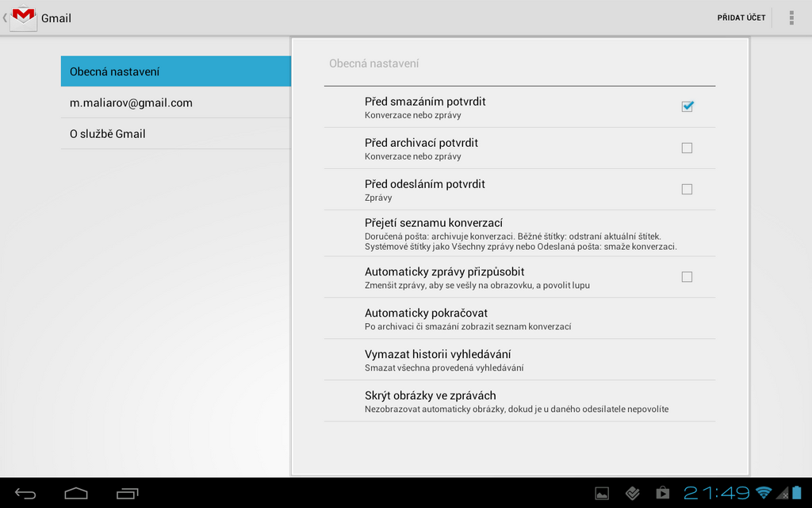The height and width of the screenshot is (508, 812).
Task: Enable the Před archivací potvrdit checkbox
Action: [687, 148]
